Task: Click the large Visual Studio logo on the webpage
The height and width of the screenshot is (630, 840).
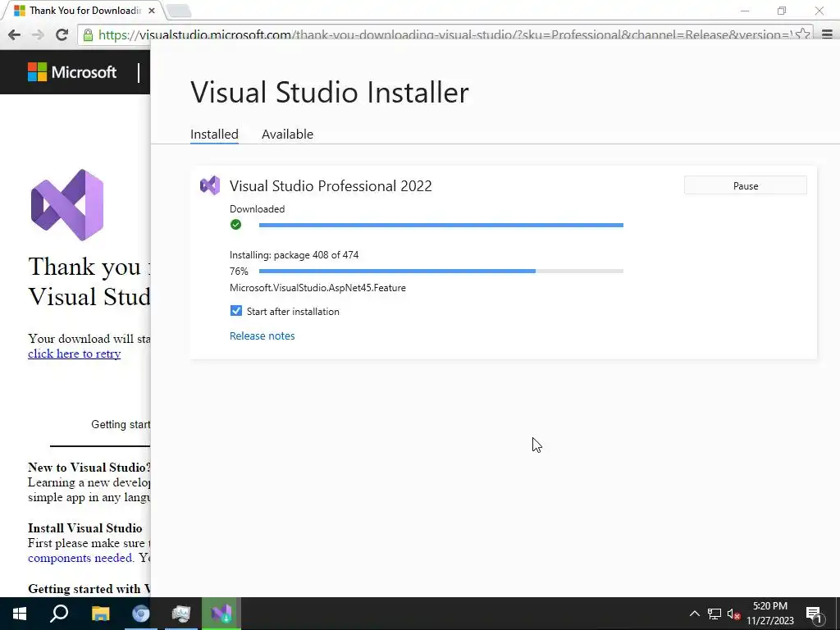Action: 67,205
